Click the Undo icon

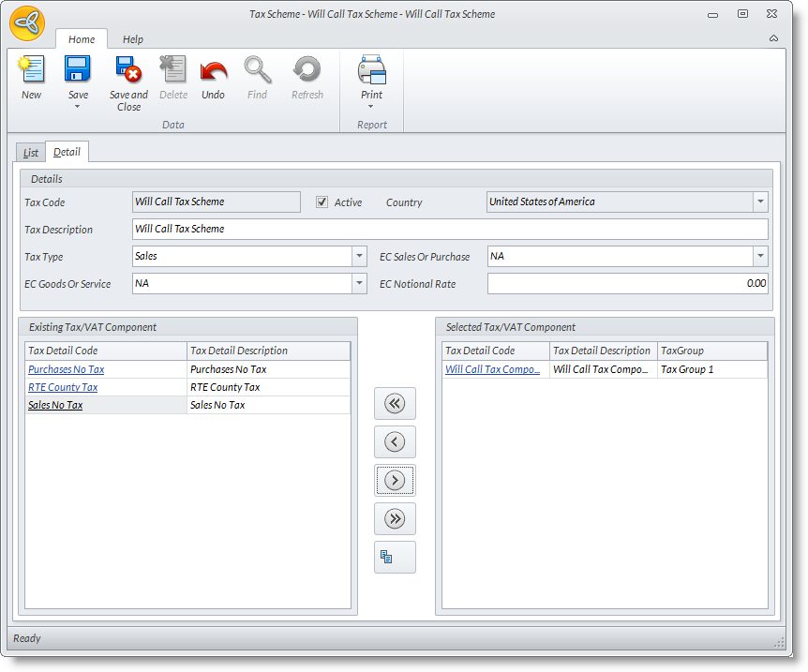213,71
